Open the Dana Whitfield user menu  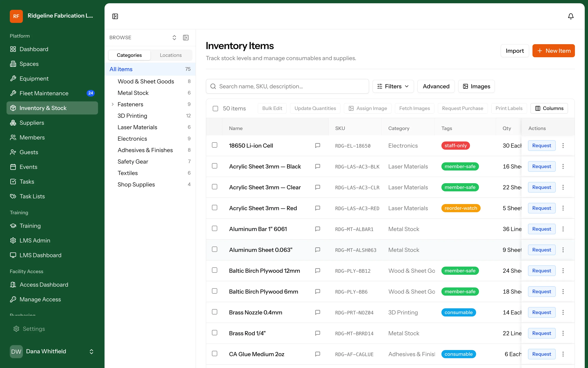point(52,351)
